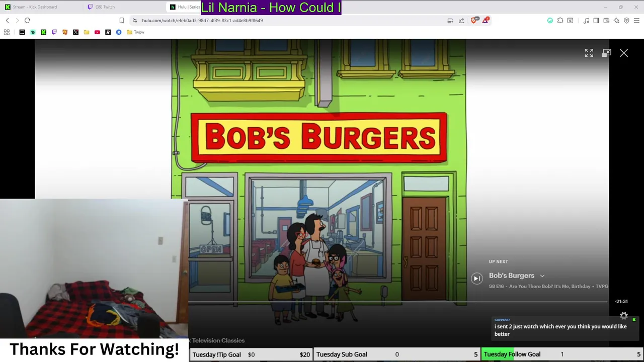Image resolution: width=644 pixels, height=362 pixels.
Task: Open the teal square bookmark
Action: (33, 32)
